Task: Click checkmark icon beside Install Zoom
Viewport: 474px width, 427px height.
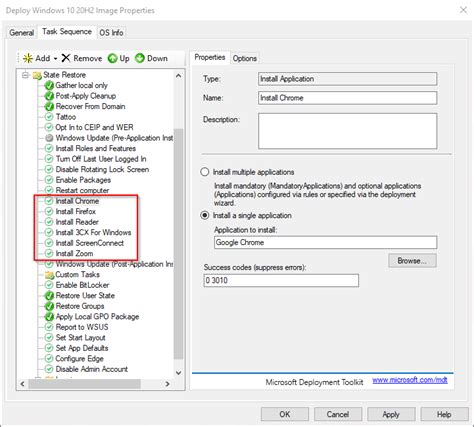Action: (49, 253)
